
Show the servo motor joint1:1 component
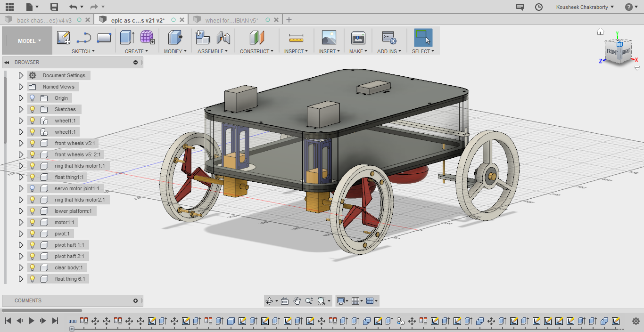33,188
